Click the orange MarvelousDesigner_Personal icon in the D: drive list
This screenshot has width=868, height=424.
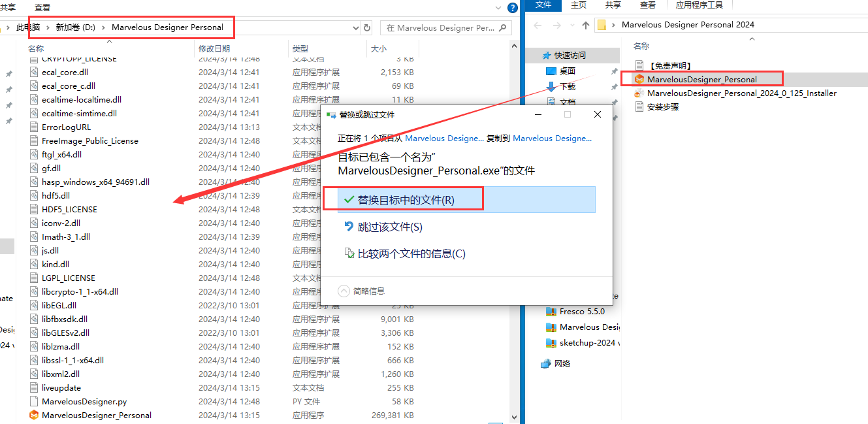click(x=34, y=415)
